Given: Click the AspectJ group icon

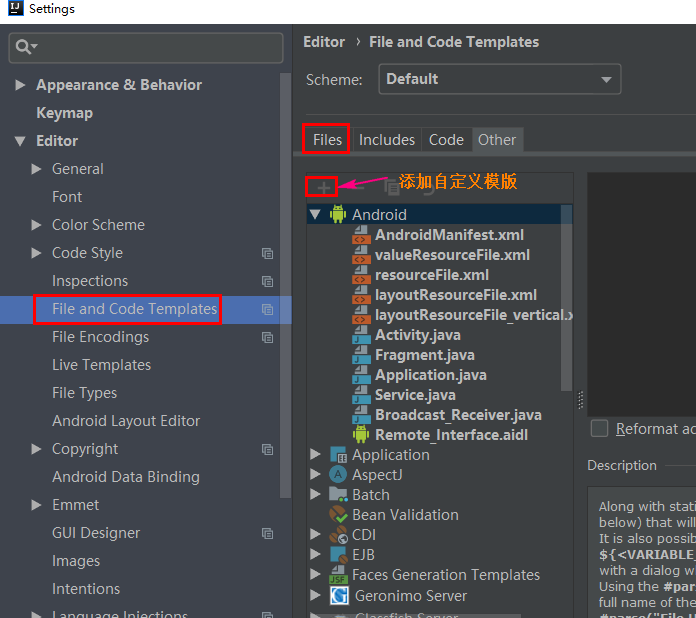Looking at the screenshot, I should [x=338, y=475].
